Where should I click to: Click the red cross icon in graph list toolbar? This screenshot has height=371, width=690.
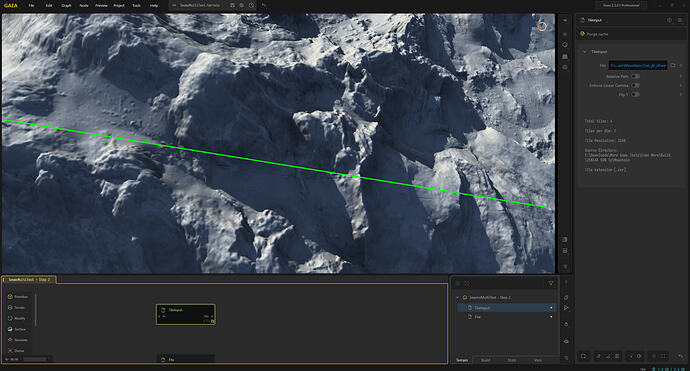pos(467,284)
